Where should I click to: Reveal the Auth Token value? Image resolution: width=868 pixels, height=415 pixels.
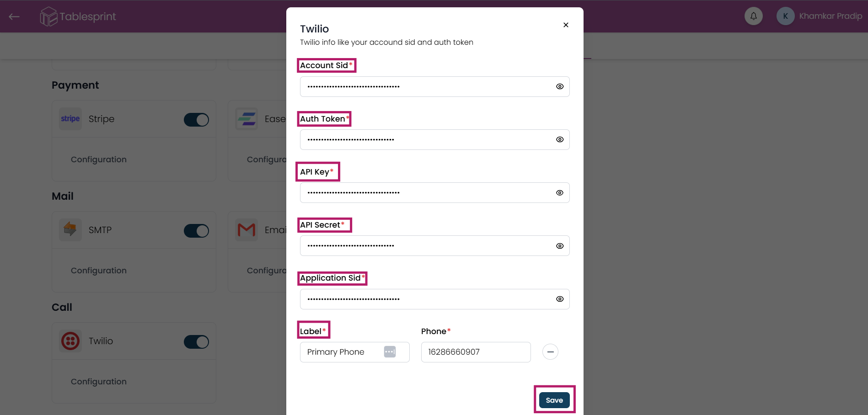click(x=560, y=139)
